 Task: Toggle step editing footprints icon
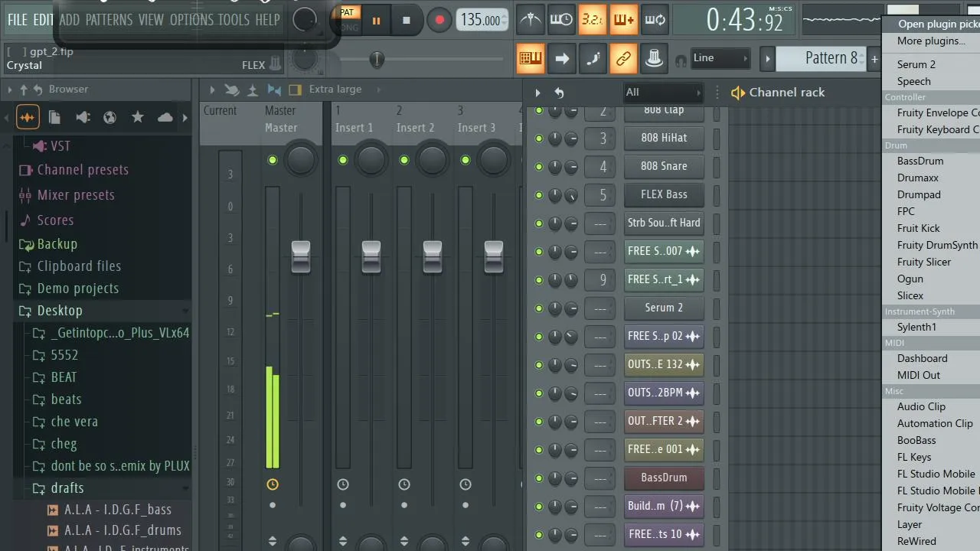point(593,58)
